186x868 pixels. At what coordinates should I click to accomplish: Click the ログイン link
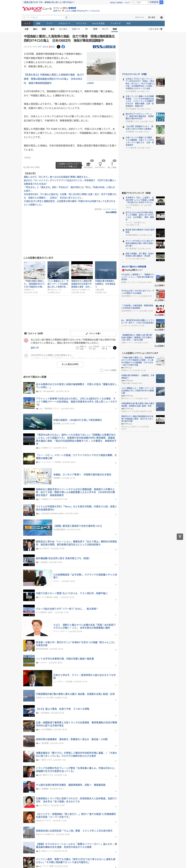tap(57, 11)
